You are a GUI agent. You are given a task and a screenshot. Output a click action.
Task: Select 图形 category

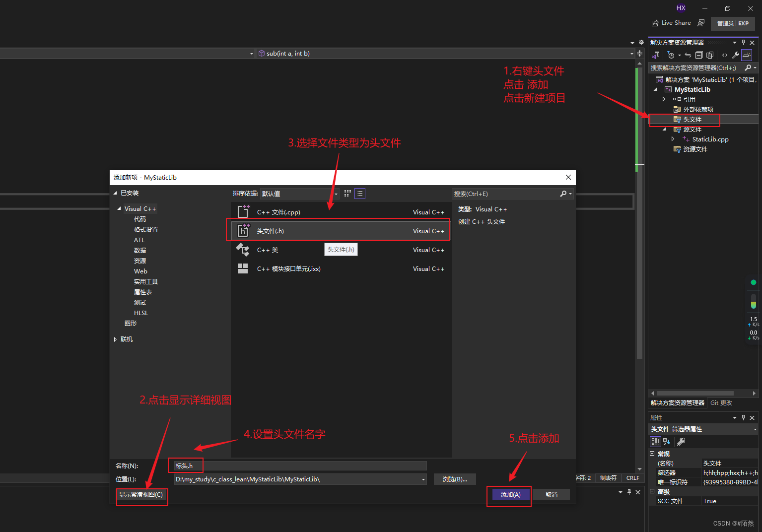click(131, 323)
